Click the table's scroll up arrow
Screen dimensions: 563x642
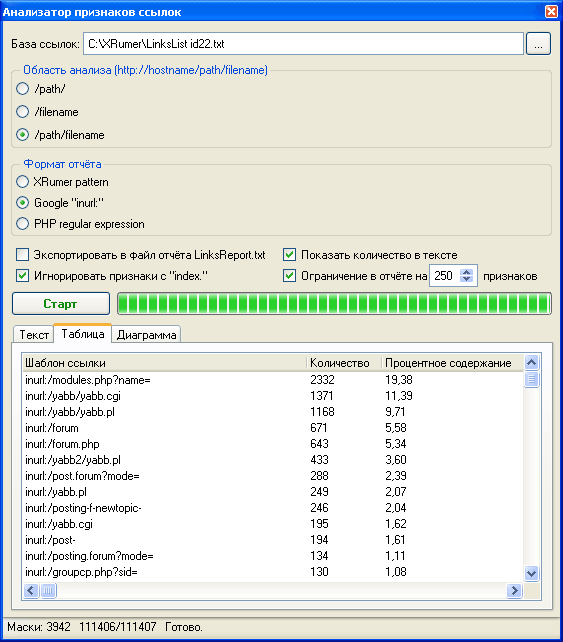coord(531,362)
